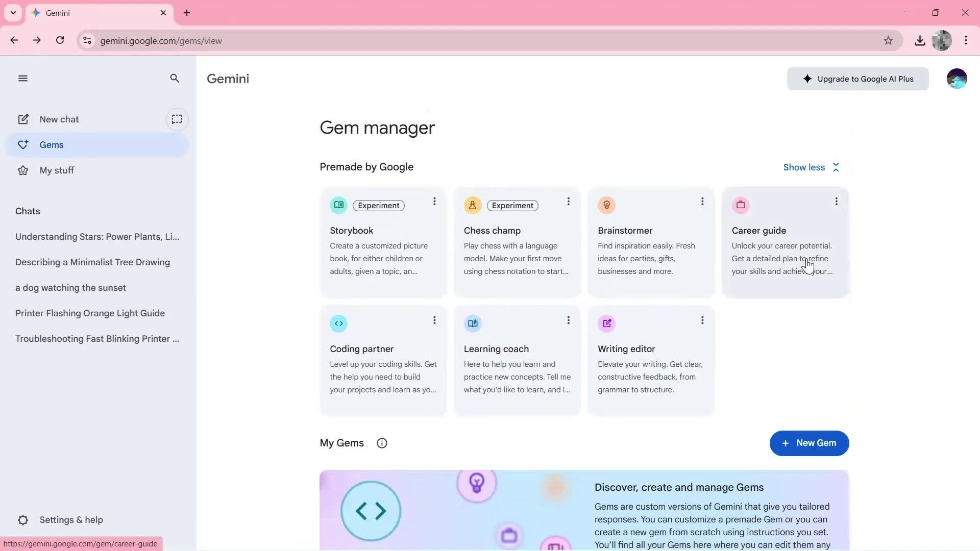980x551 pixels.
Task: Open the Printer Flashing Orange Light Guide chat
Action: point(90,313)
